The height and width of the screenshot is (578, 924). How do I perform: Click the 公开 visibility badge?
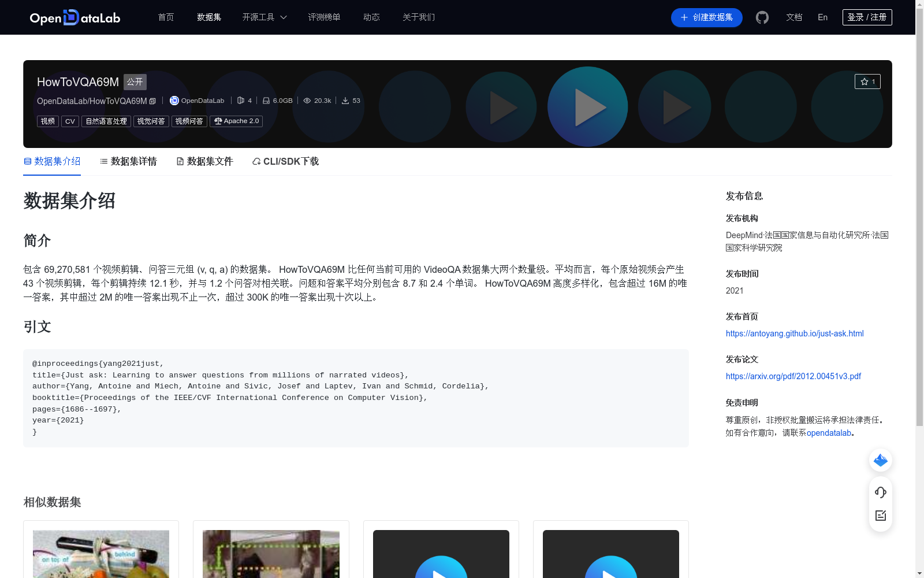pyautogui.click(x=135, y=82)
